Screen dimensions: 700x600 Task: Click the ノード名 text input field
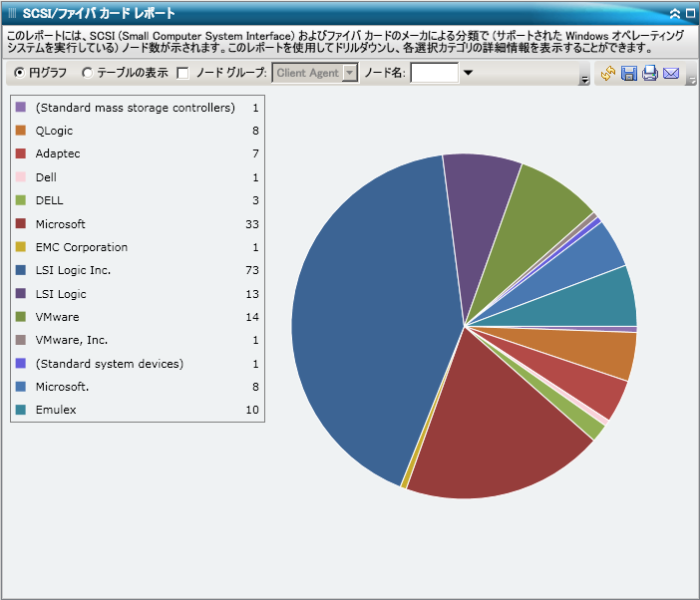(434, 73)
